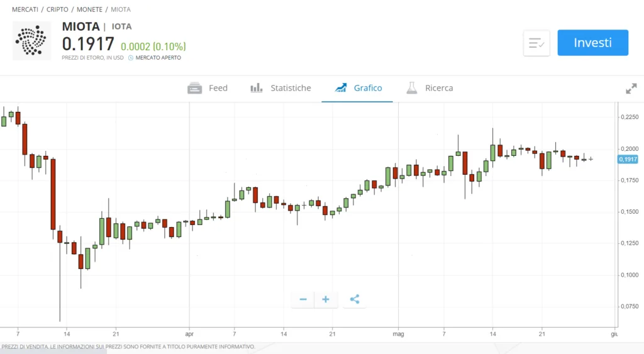644x354 pixels.
Task: Click the price change 0.0002 (0.10%) text
Action: pos(153,47)
